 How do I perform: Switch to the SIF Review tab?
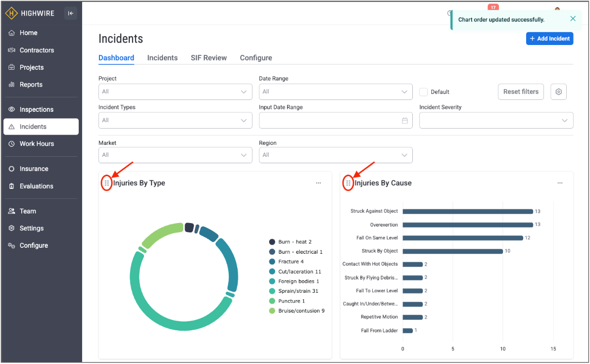[x=208, y=58]
